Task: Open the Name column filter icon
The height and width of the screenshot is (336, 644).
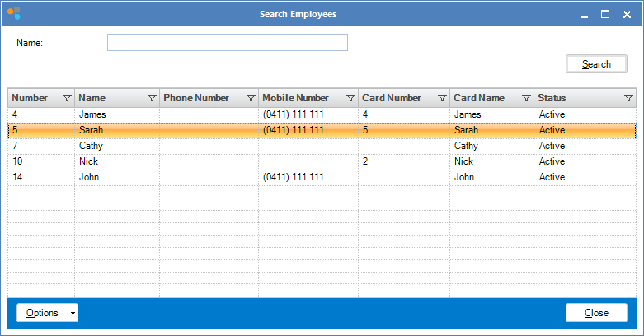Action: point(152,98)
